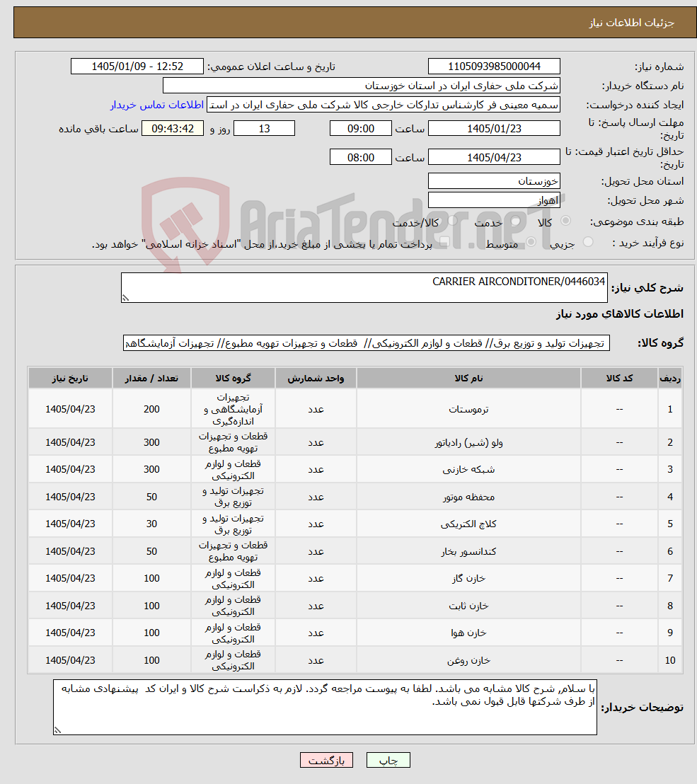The image size is (697, 784).
Task: Click the response deadline time 09:00
Action: click(x=360, y=129)
